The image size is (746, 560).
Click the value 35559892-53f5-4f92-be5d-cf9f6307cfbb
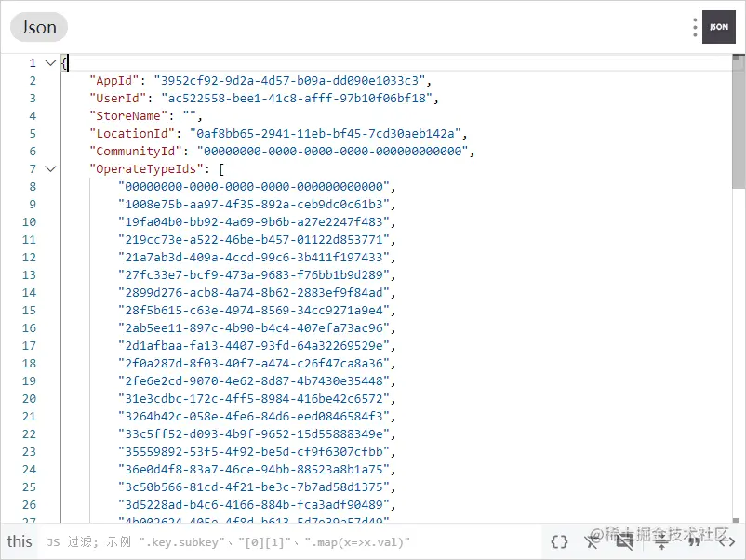pos(254,451)
